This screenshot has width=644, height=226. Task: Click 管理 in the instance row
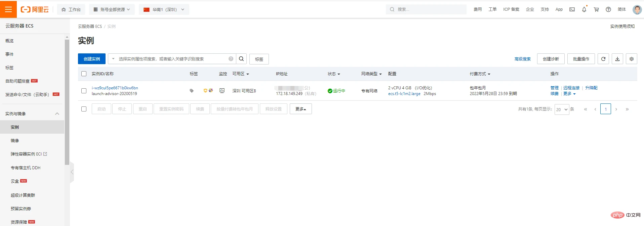554,88
